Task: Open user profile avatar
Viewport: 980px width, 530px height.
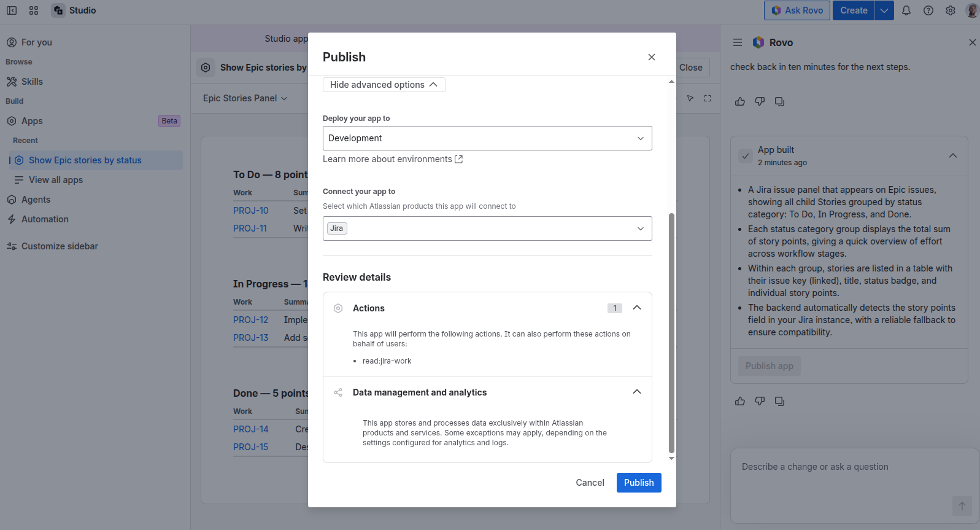Action: (973, 10)
